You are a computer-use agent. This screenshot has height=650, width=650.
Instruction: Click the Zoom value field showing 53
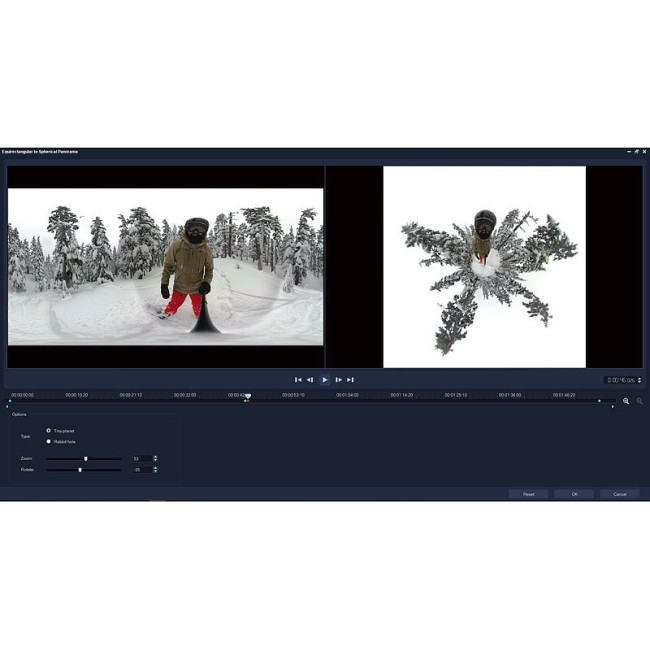tap(142, 458)
